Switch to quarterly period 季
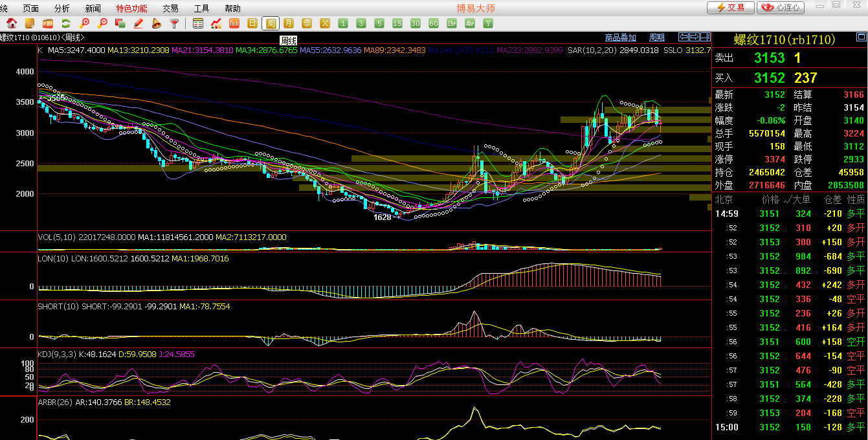This screenshot has height=440, width=868. pyautogui.click(x=307, y=23)
